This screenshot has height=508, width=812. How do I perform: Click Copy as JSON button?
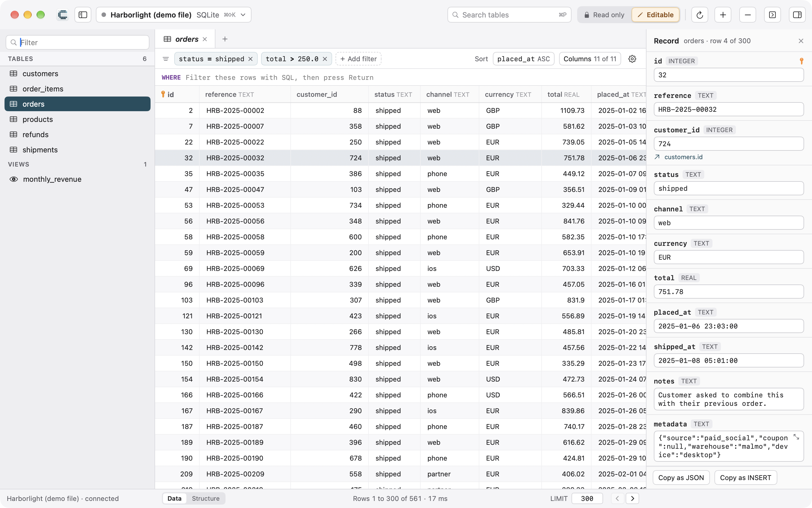(x=681, y=478)
